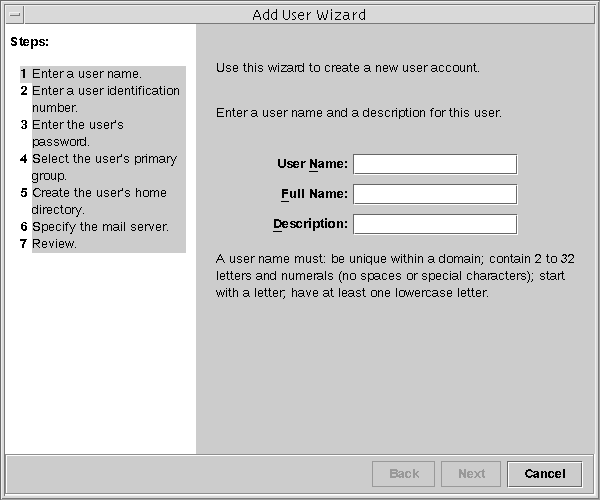
Task: Focus the Full Name input box
Action: click(x=434, y=194)
